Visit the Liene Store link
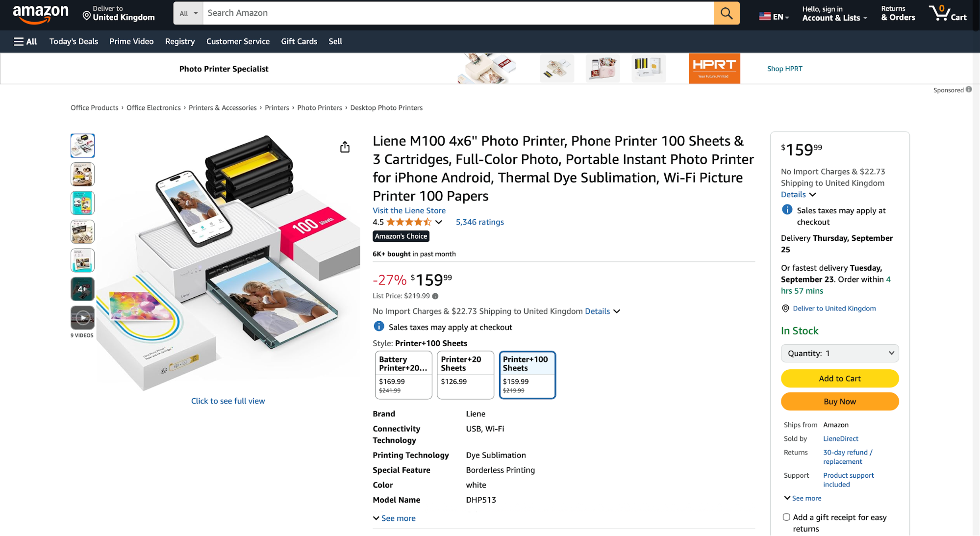This screenshot has height=536, width=980. [409, 210]
